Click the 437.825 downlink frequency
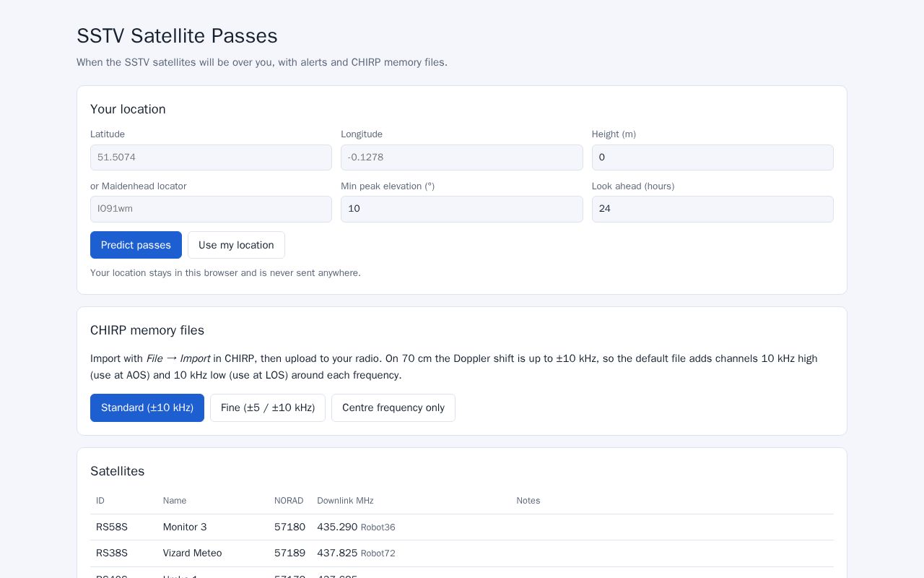The height and width of the screenshot is (578, 924). click(337, 553)
